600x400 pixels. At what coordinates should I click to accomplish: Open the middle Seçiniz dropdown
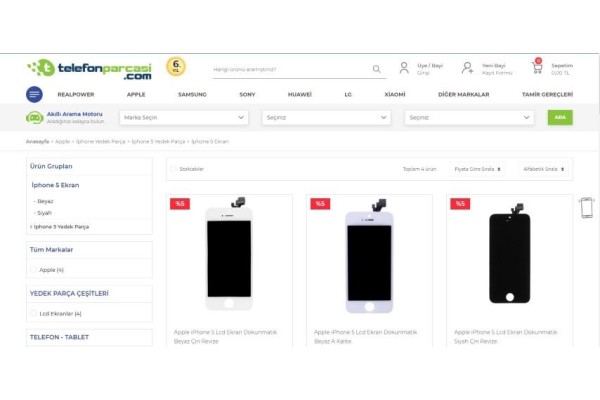point(326,118)
